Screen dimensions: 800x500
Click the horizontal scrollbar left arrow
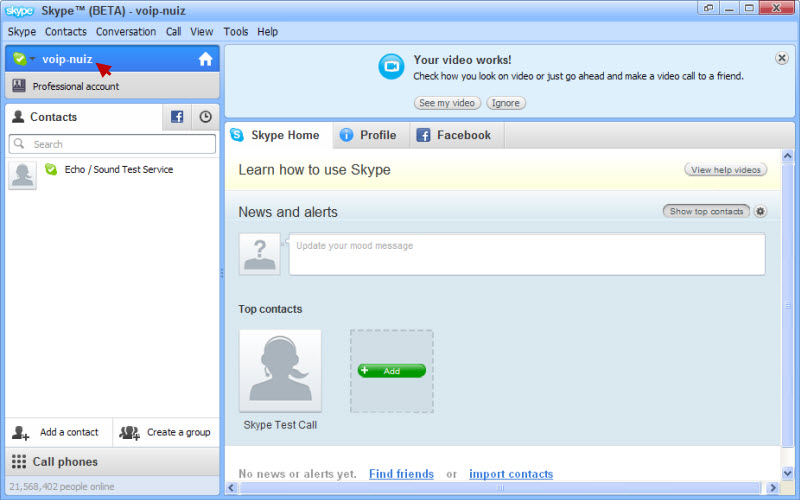click(x=231, y=488)
